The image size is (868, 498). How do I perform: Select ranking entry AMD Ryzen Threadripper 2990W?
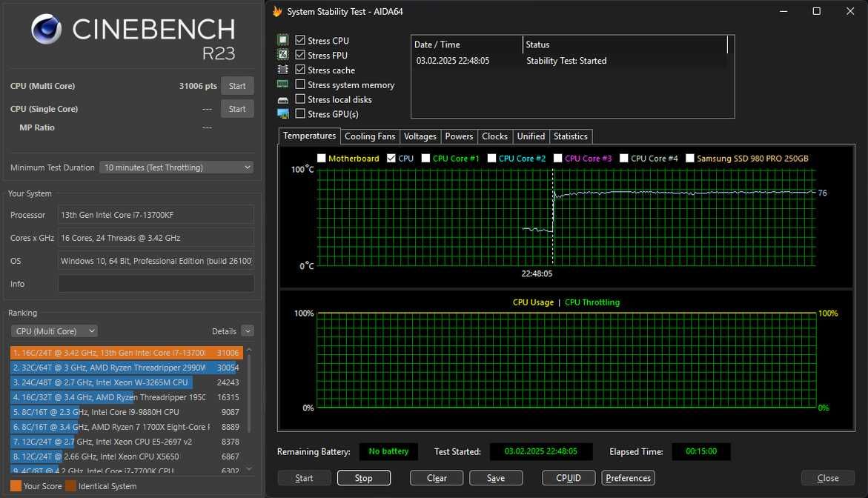pos(126,368)
